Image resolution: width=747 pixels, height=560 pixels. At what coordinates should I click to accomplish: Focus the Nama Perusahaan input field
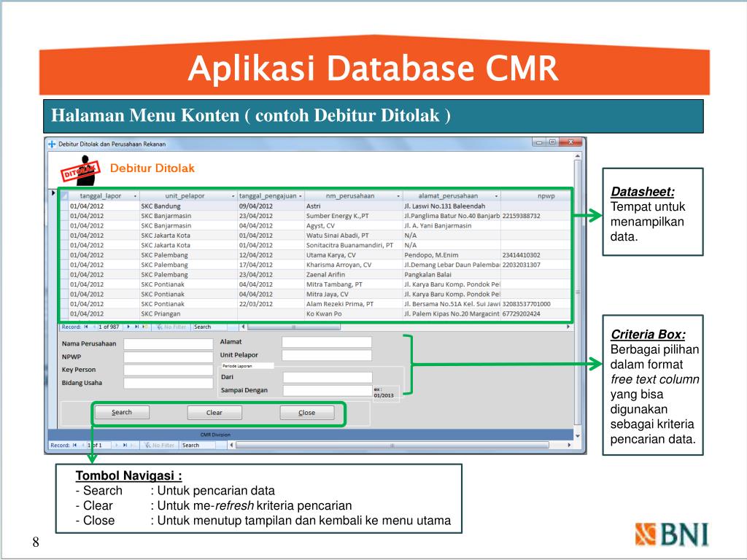[169, 344]
